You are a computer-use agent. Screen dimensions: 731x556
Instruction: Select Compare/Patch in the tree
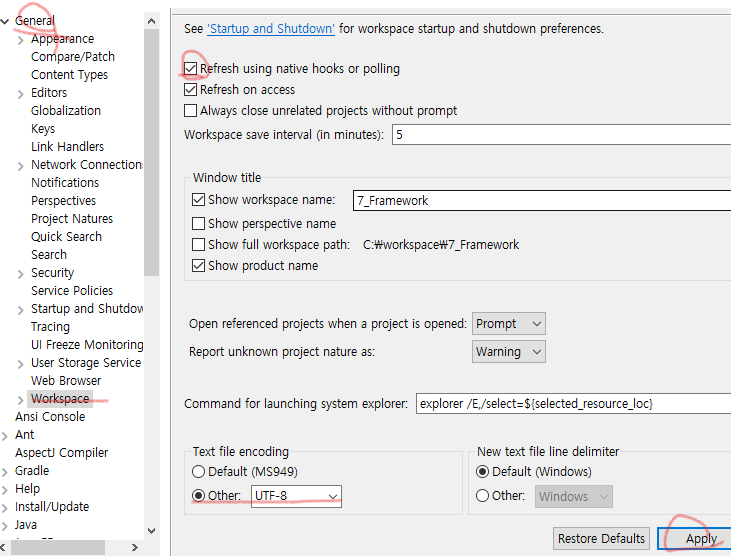tap(73, 57)
